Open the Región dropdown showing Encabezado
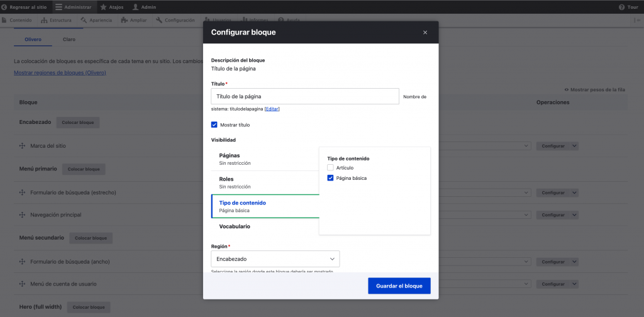 pyautogui.click(x=275, y=259)
